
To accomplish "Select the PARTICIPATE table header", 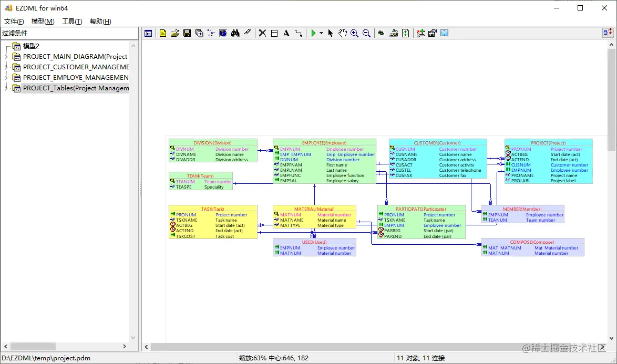I will 420,209.
